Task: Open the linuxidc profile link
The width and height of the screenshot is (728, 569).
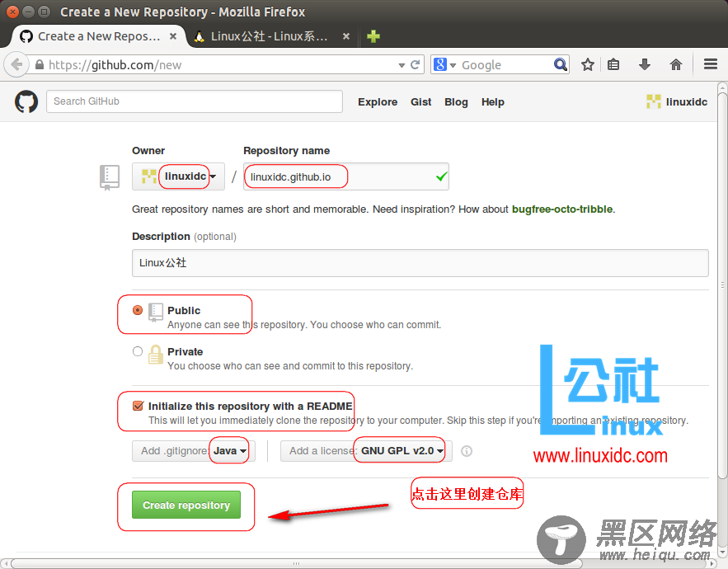Action: click(686, 101)
